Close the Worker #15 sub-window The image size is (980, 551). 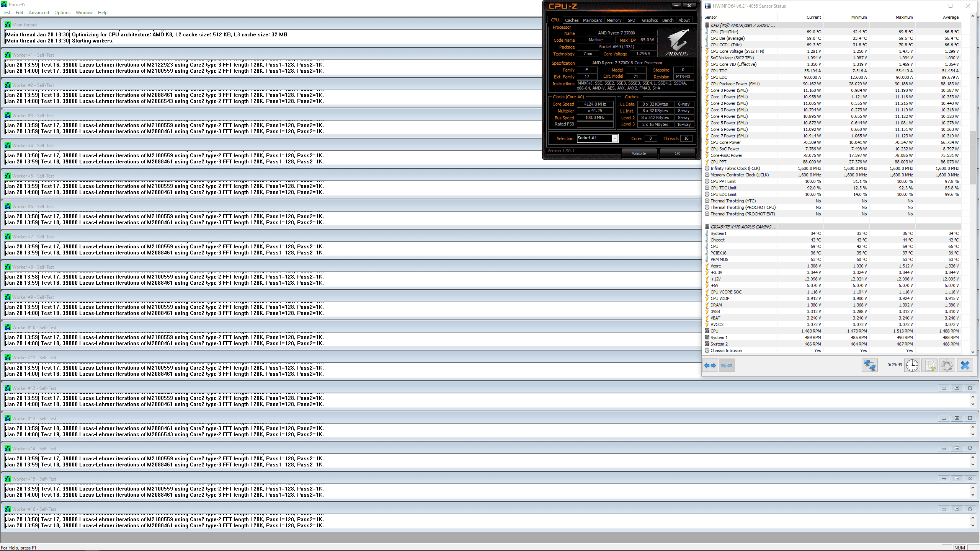(970, 479)
